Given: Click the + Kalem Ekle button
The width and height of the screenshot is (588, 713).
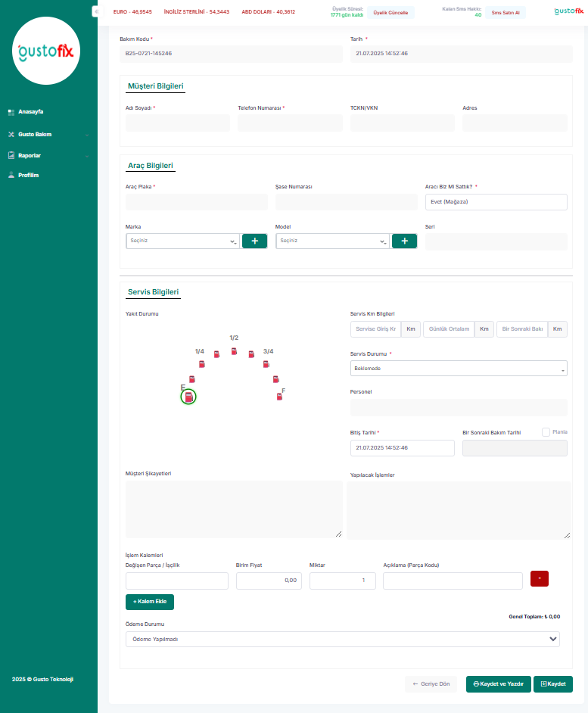Looking at the screenshot, I should click(x=150, y=602).
